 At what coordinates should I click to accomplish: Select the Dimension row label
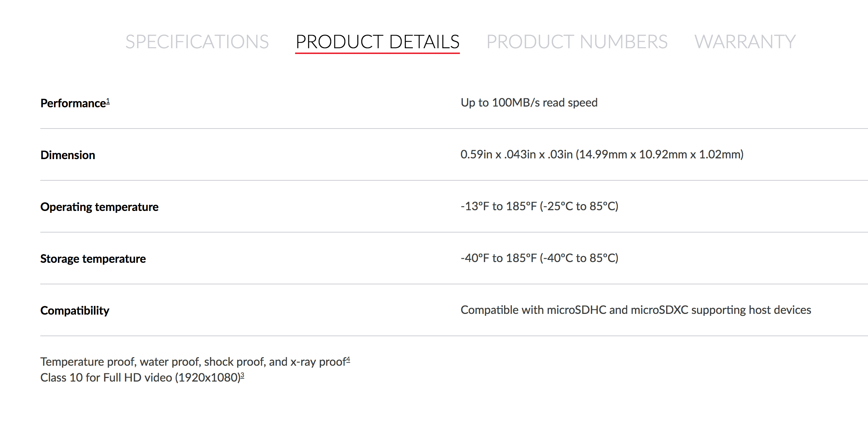point(68,156)
